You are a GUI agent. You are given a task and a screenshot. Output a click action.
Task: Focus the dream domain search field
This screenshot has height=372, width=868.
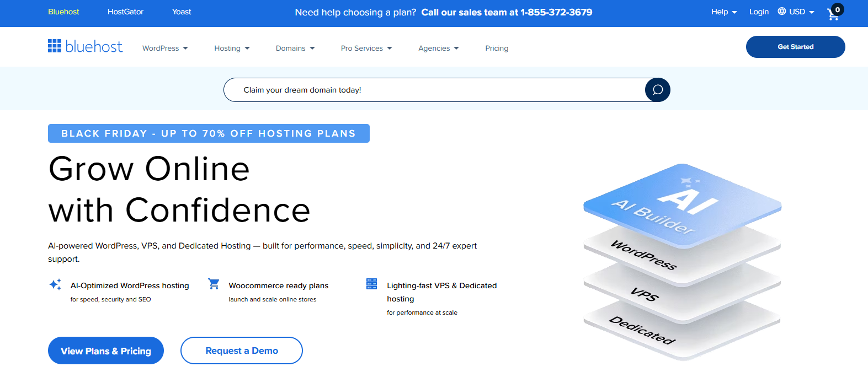tap(434, 90)
